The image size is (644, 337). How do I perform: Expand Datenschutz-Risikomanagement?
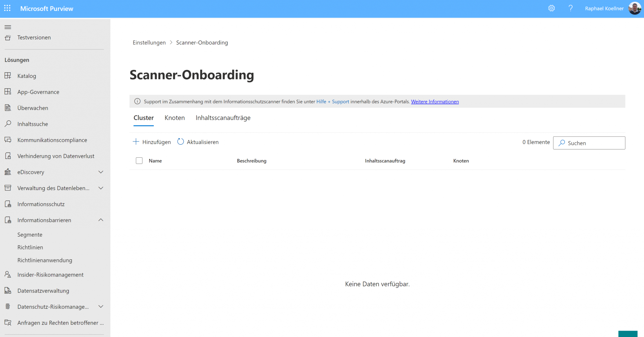point(101,306)
